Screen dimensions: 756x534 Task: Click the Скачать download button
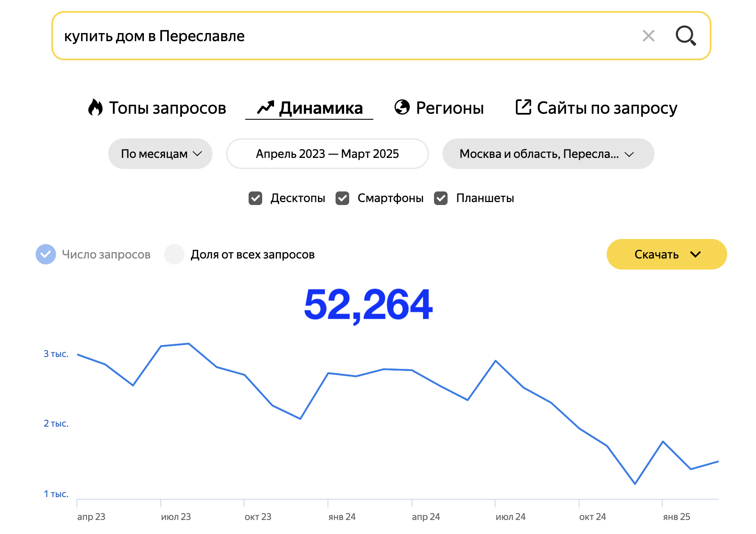click(x=656, y=254)
